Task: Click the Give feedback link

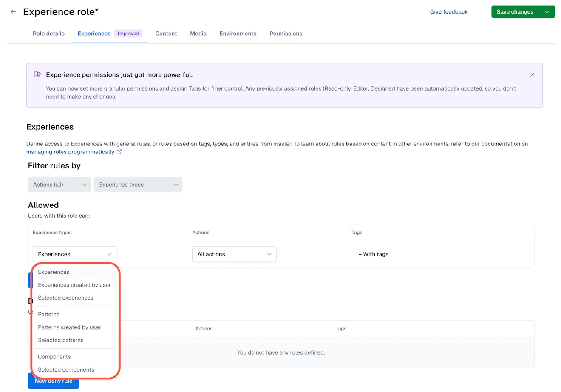Action: (449, 12)
